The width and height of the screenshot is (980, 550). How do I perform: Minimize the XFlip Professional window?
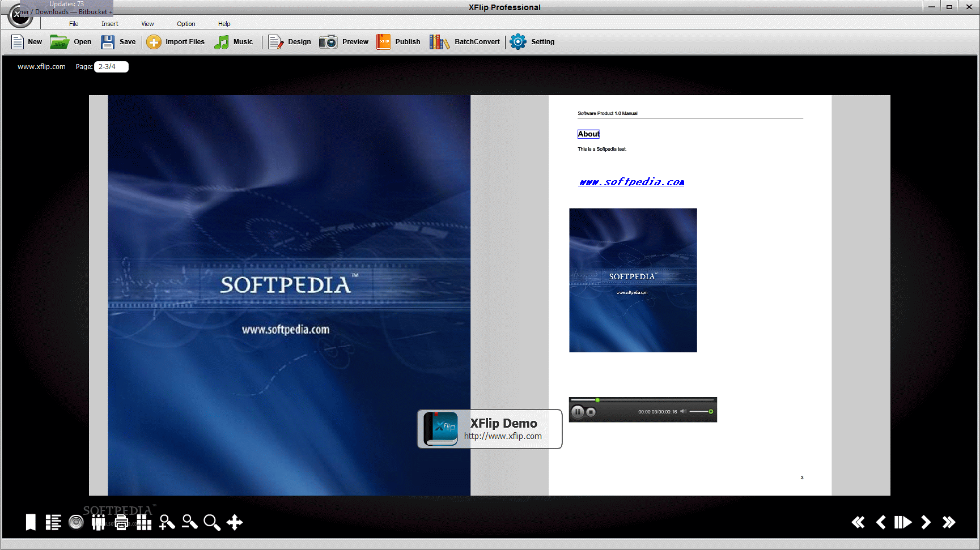(x=931, y=7)
